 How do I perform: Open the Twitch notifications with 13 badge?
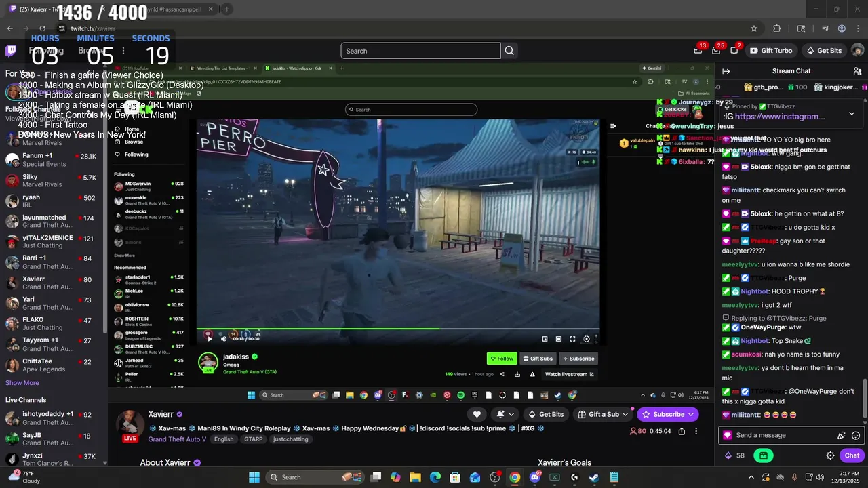pos(698,50)
